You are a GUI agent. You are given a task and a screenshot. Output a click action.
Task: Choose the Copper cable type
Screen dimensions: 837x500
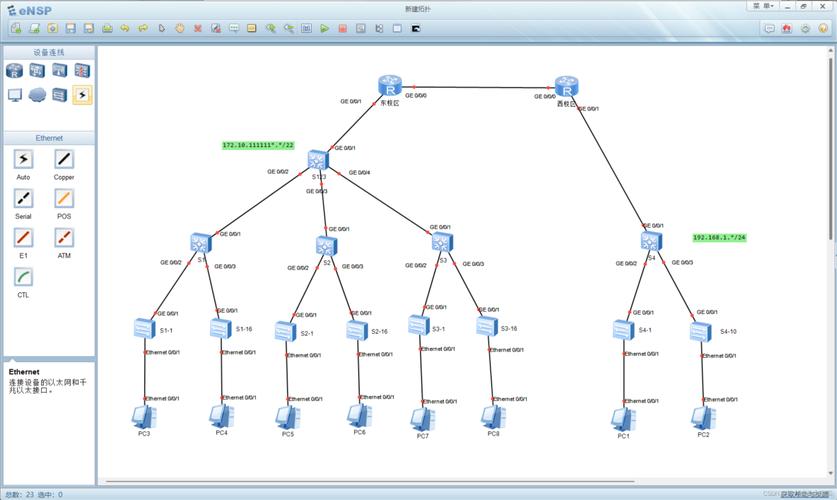[64, 160]
